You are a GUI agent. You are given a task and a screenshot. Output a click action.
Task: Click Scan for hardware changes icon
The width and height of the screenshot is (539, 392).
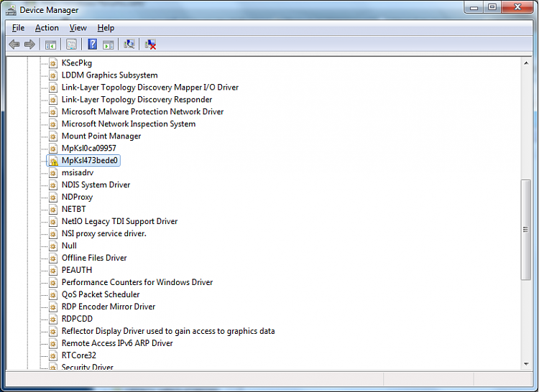click(129, 45)
